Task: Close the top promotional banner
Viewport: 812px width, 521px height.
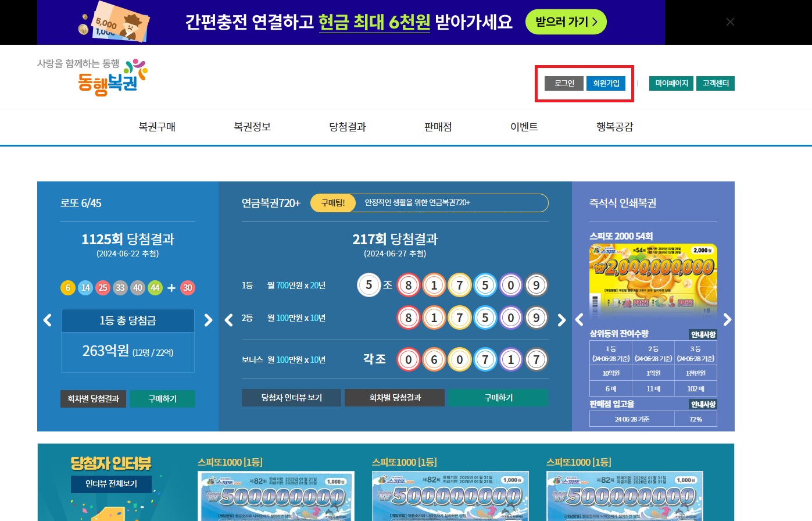Action: [x=730, y=22]
